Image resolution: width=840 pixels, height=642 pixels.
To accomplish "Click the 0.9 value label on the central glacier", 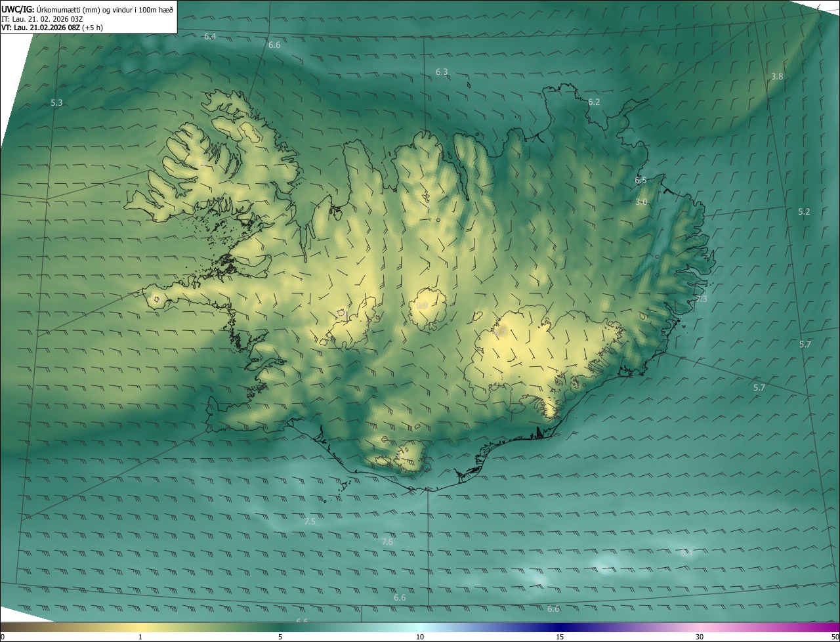I will 422,306.
